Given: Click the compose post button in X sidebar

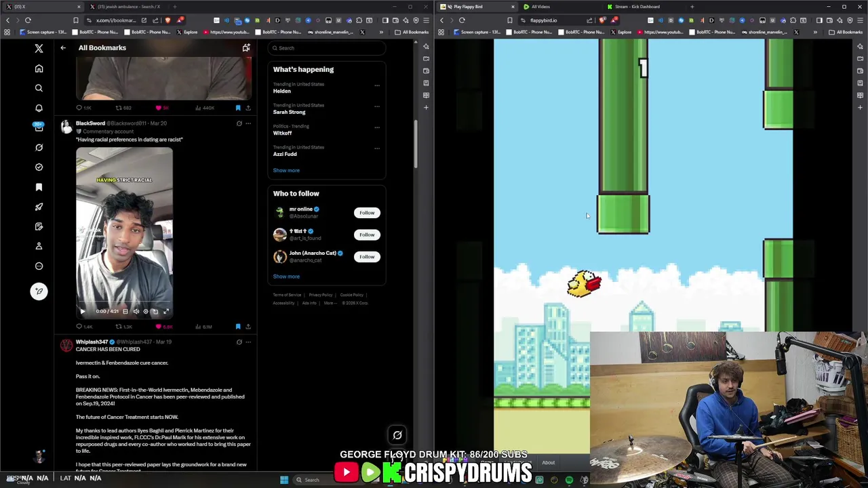Looking at the screenshot, I should click(x=39, y=291).
